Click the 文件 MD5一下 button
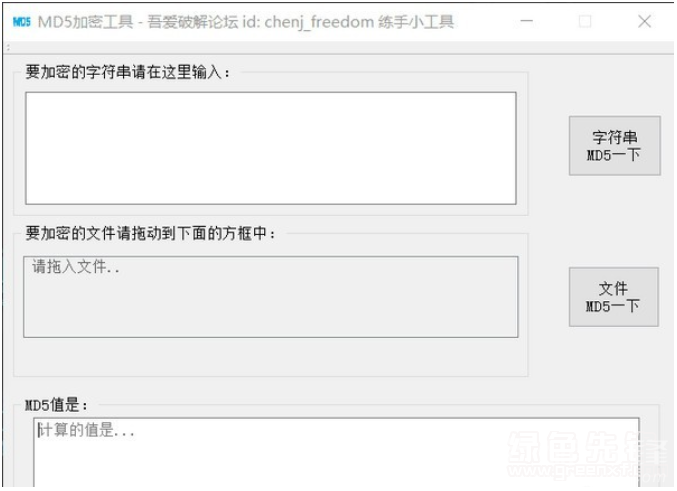This screenshot has height=491, width=677. click(x=614, y=297)
